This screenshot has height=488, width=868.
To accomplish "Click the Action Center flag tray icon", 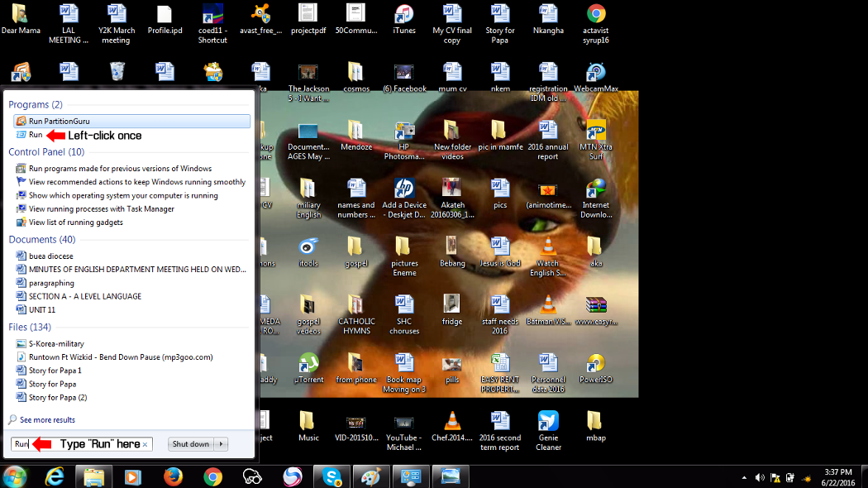I will (x=775, y=477).
